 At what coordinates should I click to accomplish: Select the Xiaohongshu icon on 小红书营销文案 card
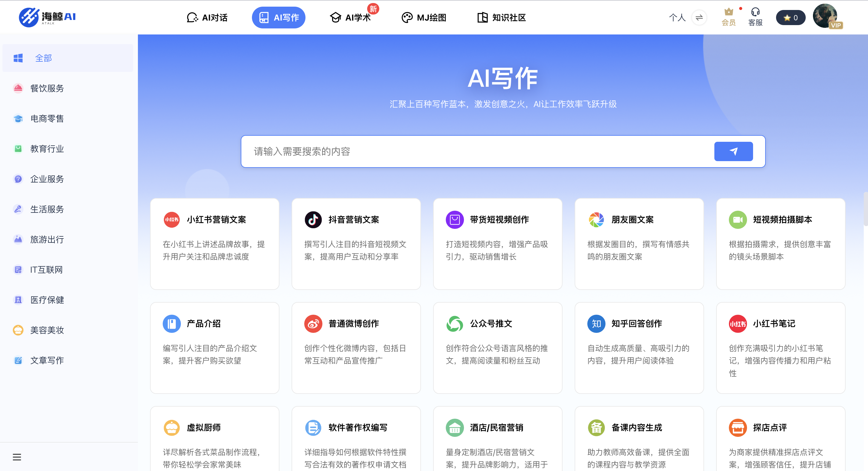coord(171,219)
